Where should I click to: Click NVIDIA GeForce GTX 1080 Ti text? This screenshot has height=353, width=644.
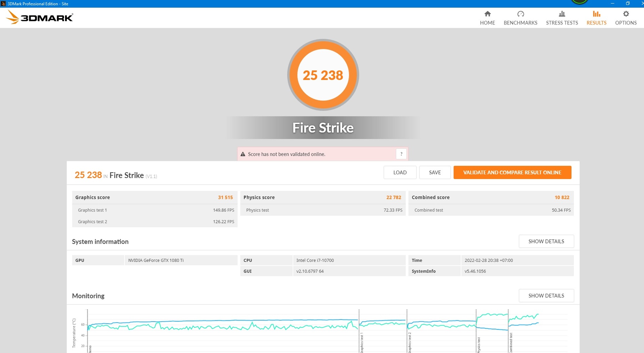pos(156,260)
